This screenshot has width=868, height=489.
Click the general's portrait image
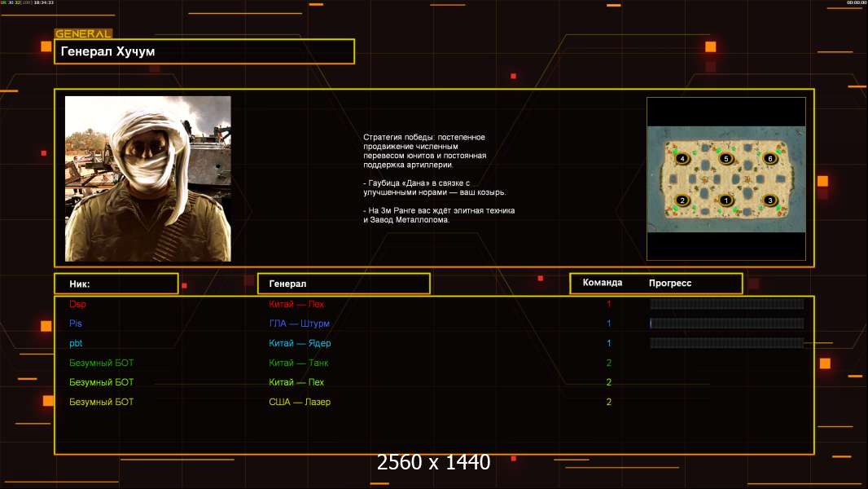pos(148,178)
